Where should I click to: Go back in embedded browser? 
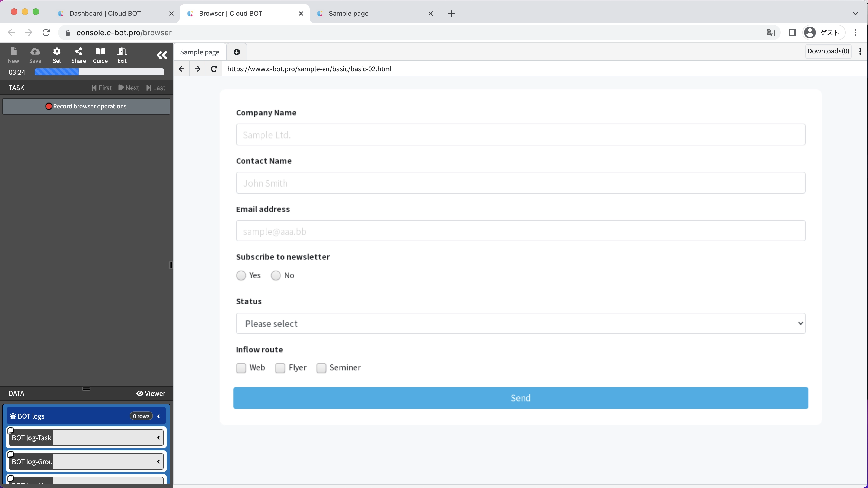pos(182,69)
